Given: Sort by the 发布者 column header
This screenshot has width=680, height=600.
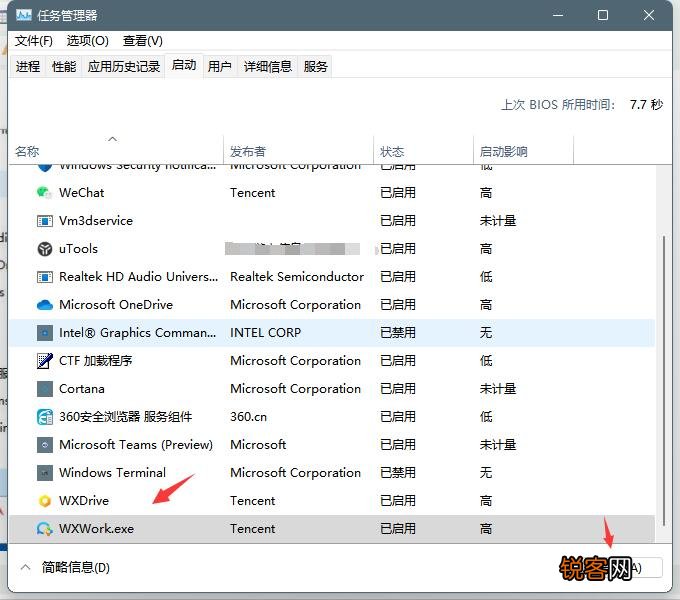Looking at the screenshot, I should (298, 150).
